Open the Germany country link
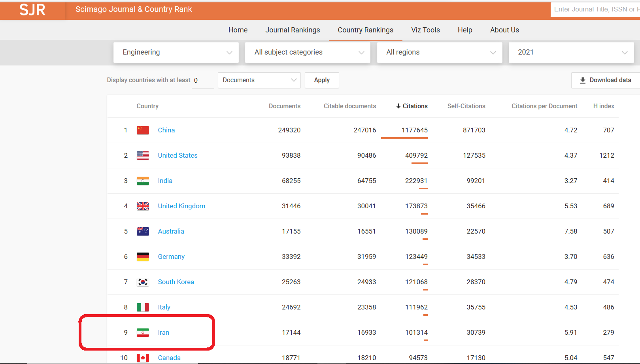Image resolution: width=640 pixels, height=364 pixels. (171, 256)
